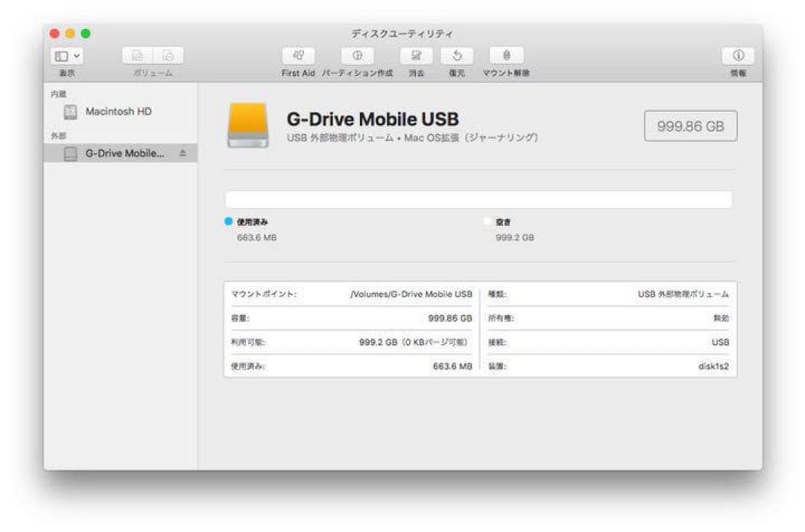Click the 容量 999.86 GB table value
805x532 pixels.
tap(450, 318)
